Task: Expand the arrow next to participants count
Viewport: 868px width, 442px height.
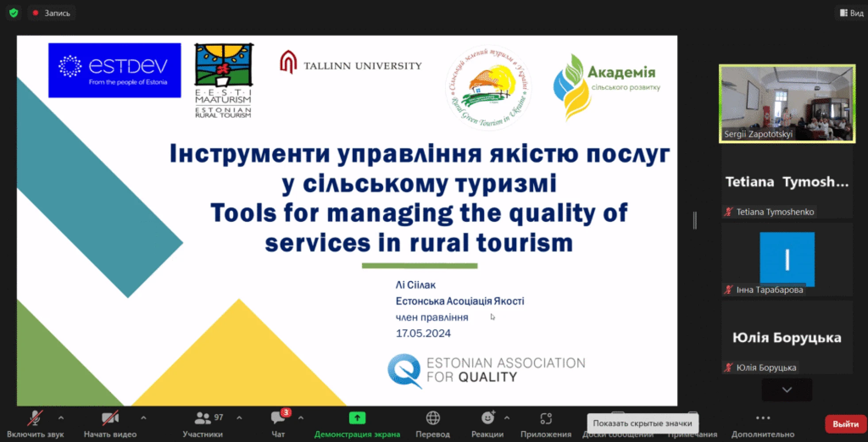Action: [239, 418]
